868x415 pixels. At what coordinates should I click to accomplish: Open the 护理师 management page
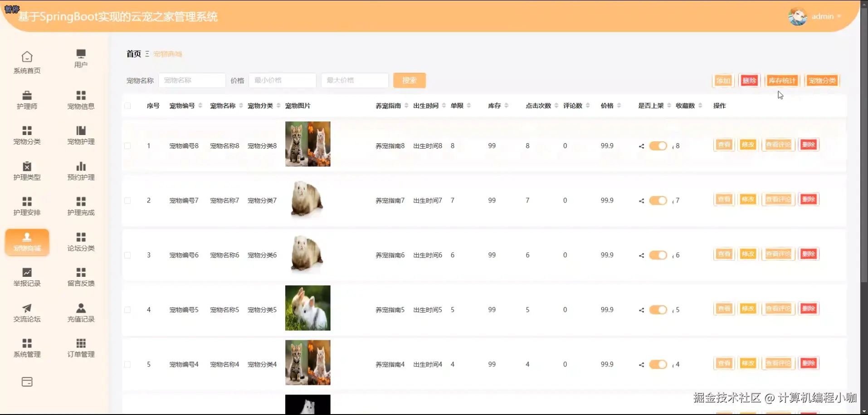tap(27, 99)
